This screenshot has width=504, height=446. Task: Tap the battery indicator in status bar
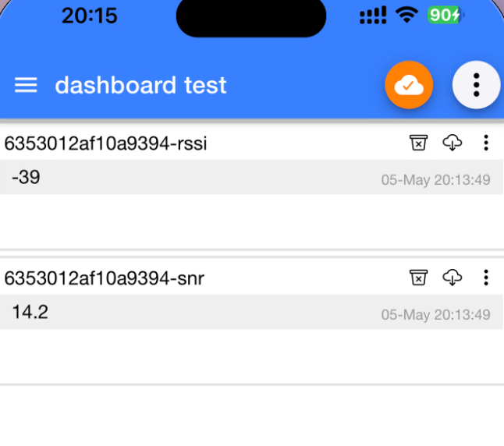(x=445, y=15)
